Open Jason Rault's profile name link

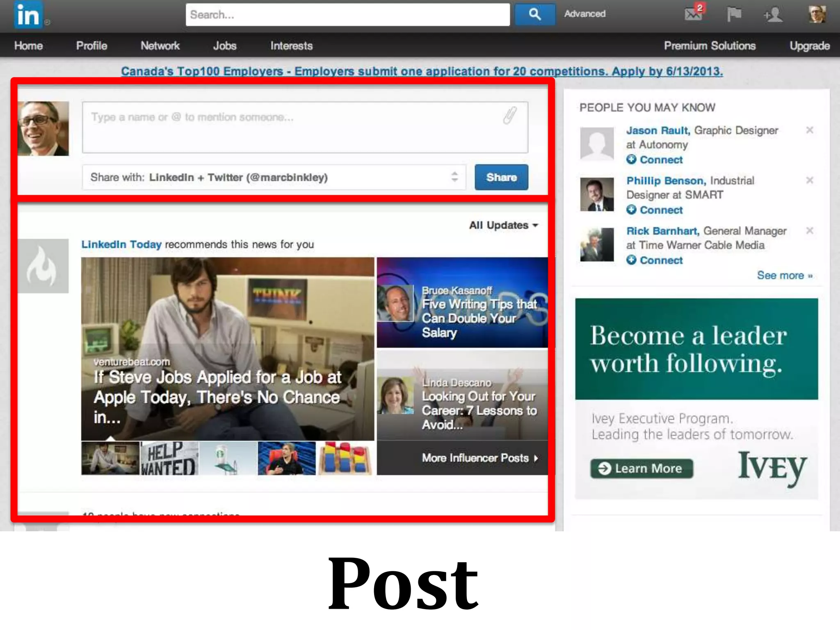(x=658, y=130)
